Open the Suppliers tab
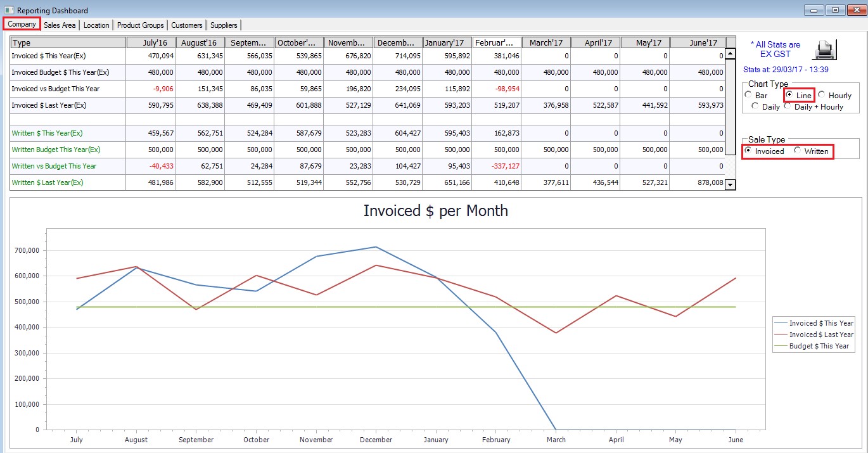868x453 pixels. [224, 25]
